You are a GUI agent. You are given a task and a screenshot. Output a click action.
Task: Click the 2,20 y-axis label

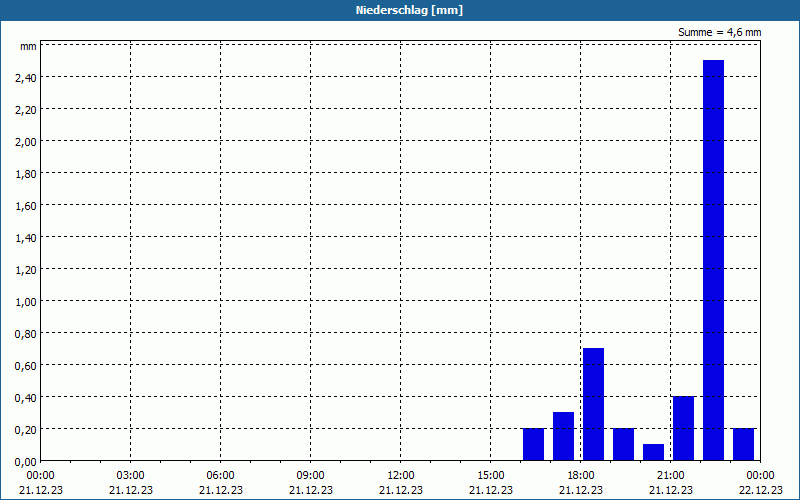click(26, 110)
